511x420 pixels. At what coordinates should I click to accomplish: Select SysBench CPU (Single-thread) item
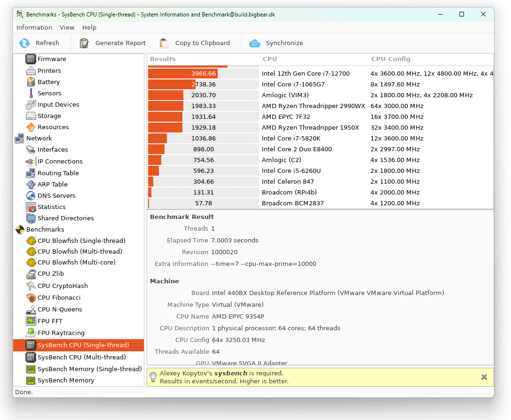[79, 345]
